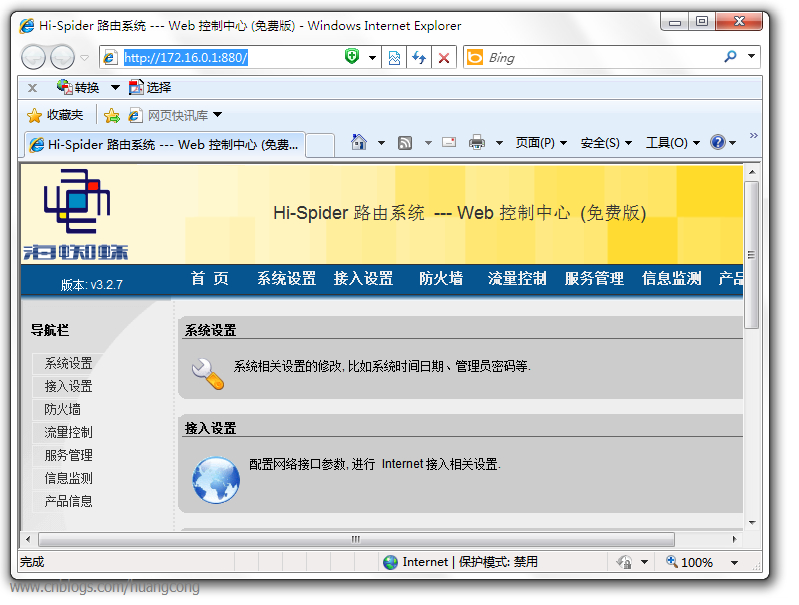Click 服务管理 in the left sidebar
799x605 pixels.
[x=68, y=455]
